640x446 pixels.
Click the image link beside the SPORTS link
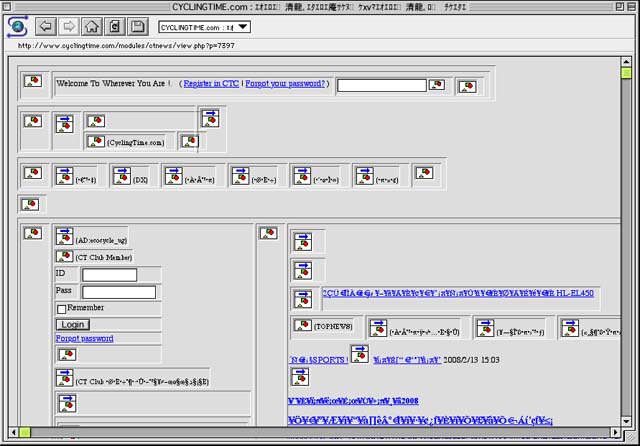pos(360,354)
